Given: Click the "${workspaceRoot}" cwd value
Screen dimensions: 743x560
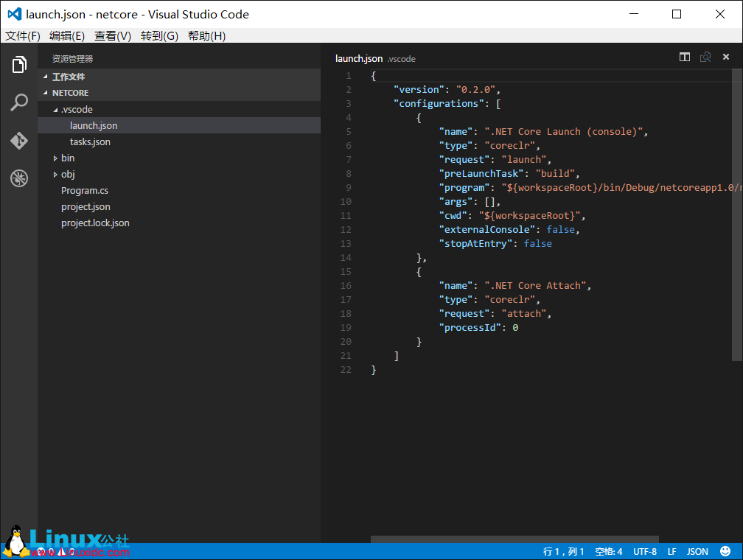Looking at the screenshot, I should click(529, 216).
